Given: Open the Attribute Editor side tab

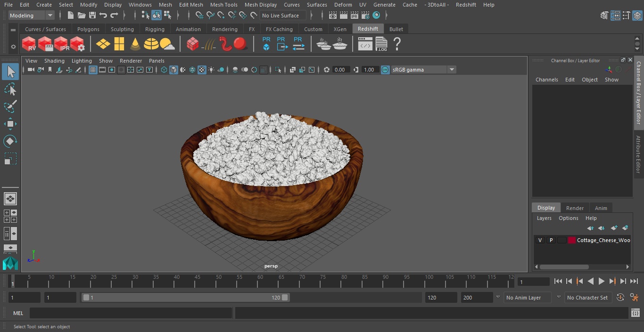Looking at the screenshot, I should pyautogui.click(x=638, y=154).
